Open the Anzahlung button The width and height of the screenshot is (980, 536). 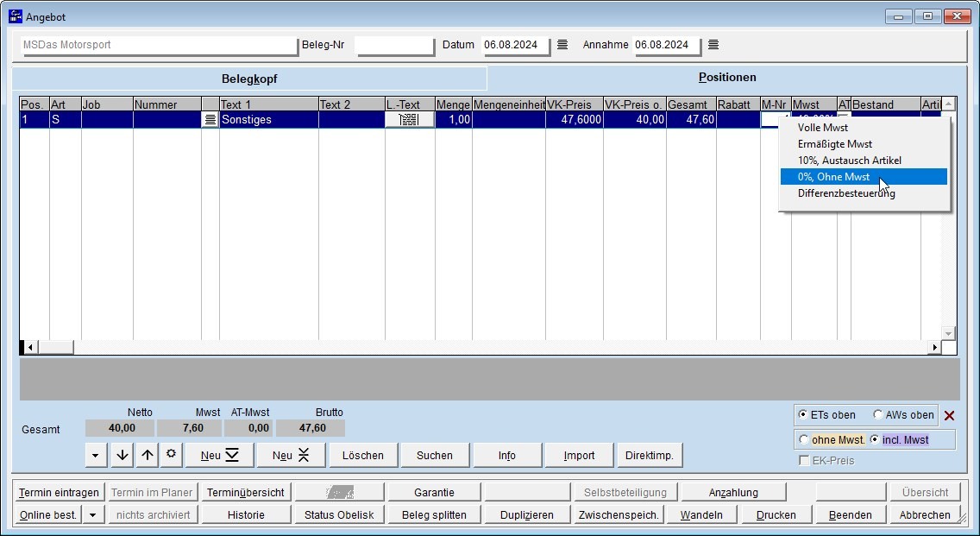[x=733, y=493]
